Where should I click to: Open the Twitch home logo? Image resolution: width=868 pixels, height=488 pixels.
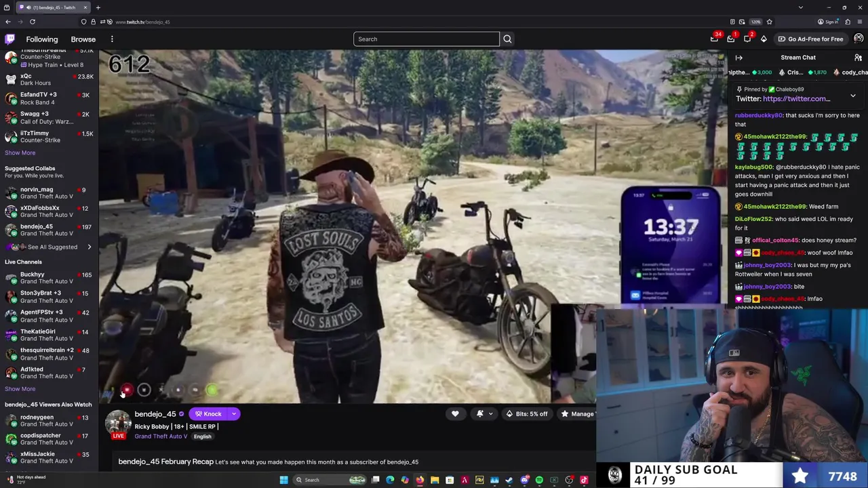click(9, 39)
